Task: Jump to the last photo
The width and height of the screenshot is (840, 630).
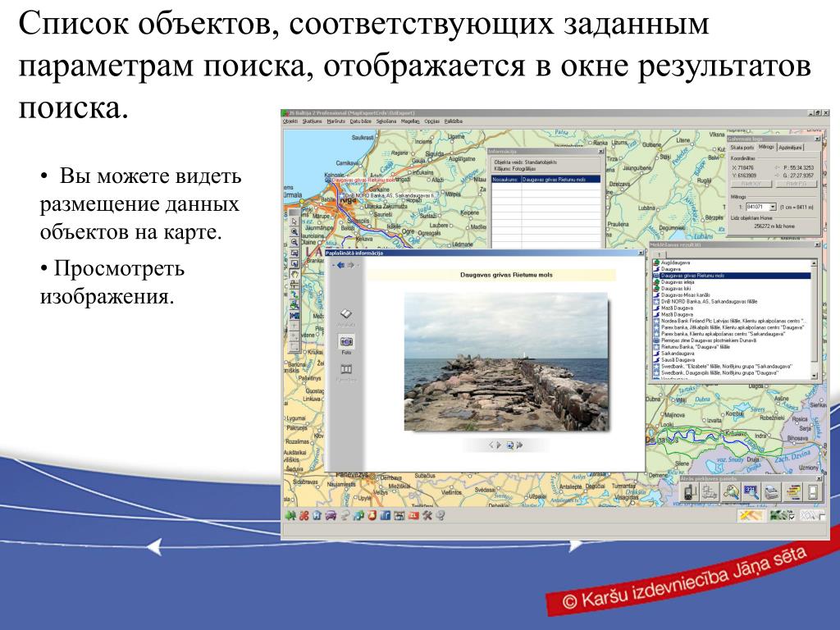Action: (x=520, y=445)
